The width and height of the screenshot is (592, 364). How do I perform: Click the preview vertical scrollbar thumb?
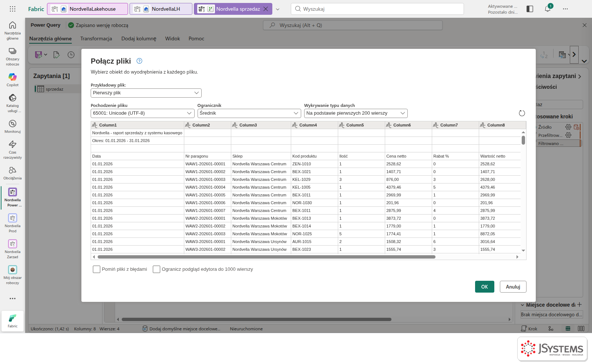pos(523,140)
